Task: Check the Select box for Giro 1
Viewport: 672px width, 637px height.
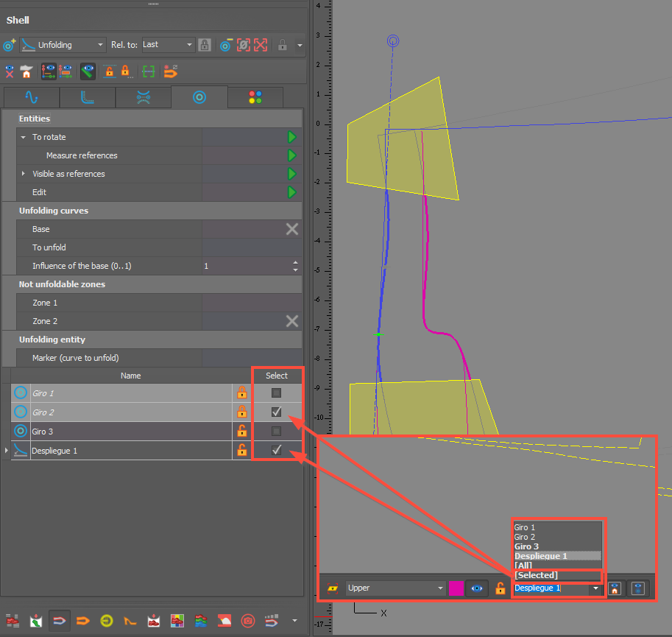Action: coord(277,393)
